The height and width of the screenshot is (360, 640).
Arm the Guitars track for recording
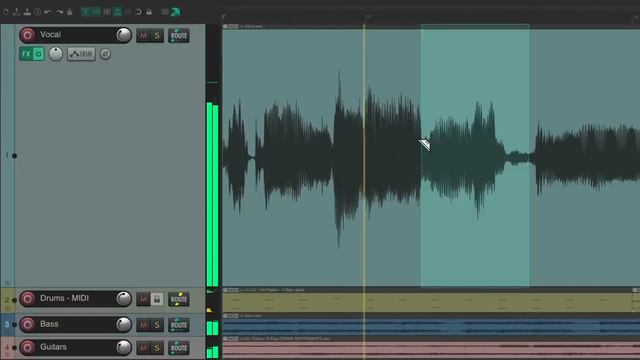[x=28, y=347]
